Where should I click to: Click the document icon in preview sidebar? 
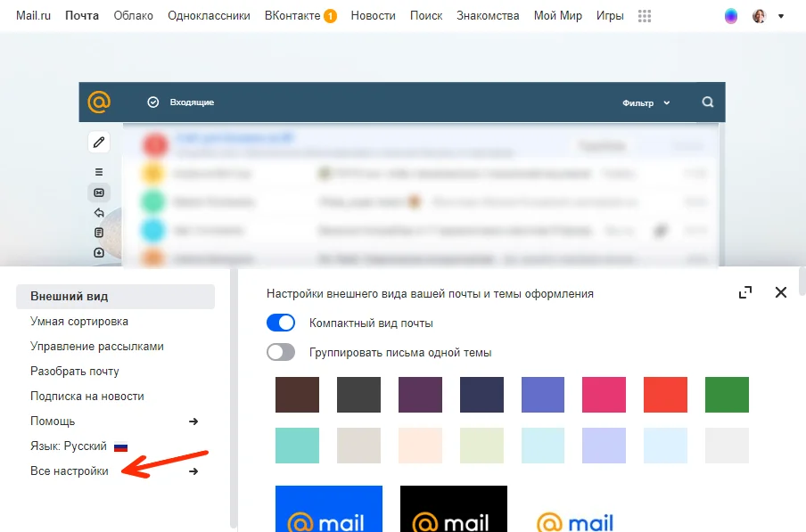click(99, 233)
